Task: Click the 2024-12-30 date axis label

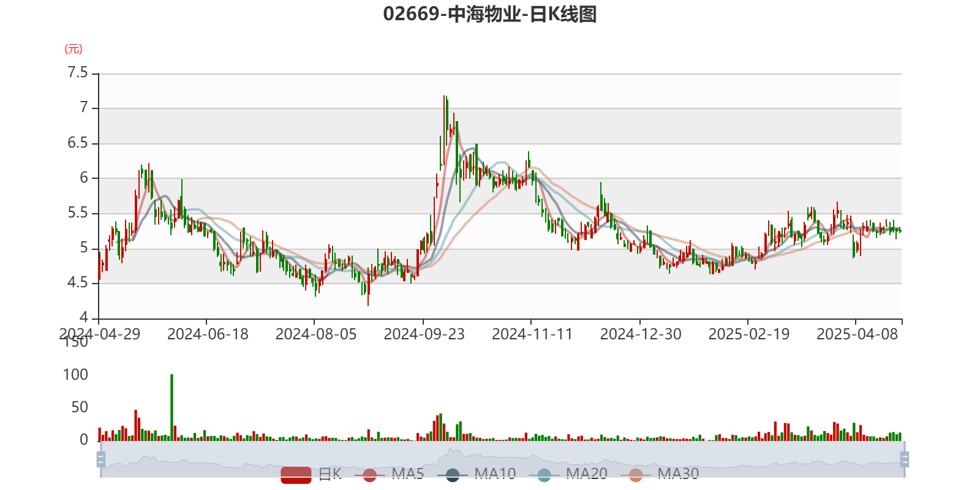Action: (x=641, y=334)
